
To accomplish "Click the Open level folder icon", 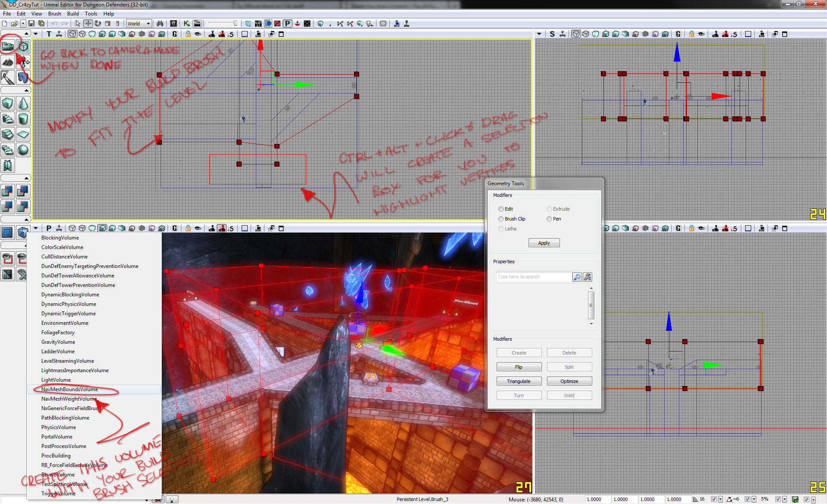I will pos(14,23).
